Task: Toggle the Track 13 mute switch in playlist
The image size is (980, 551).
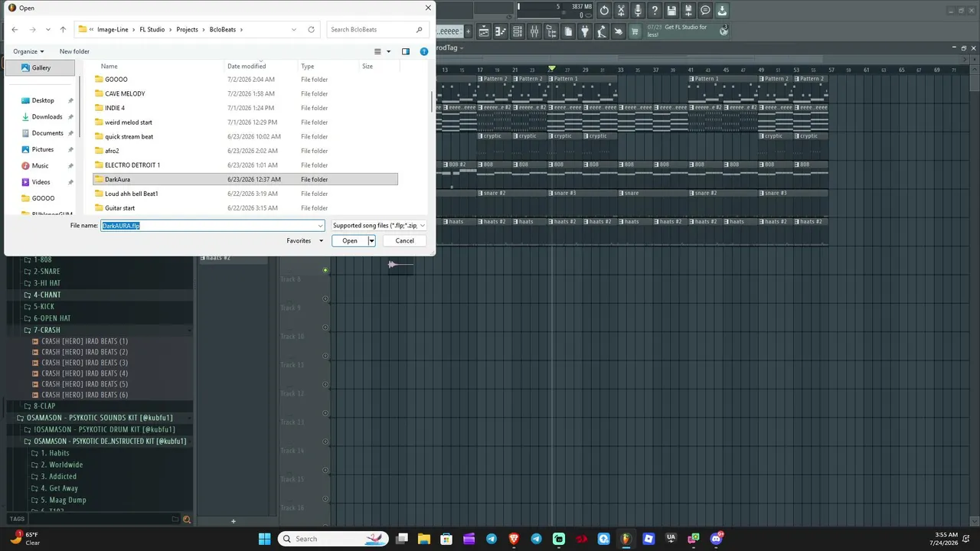Action: [325, 413]
